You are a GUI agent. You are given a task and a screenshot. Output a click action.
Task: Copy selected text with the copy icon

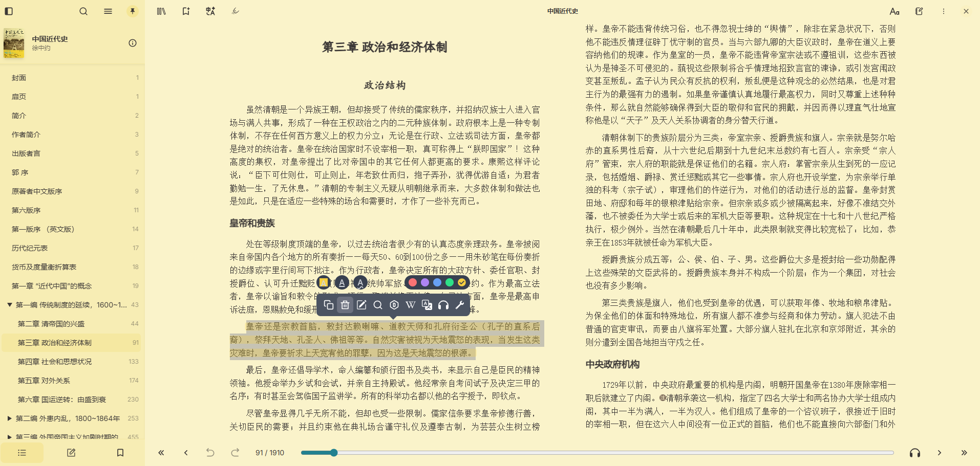coord(329,305)
